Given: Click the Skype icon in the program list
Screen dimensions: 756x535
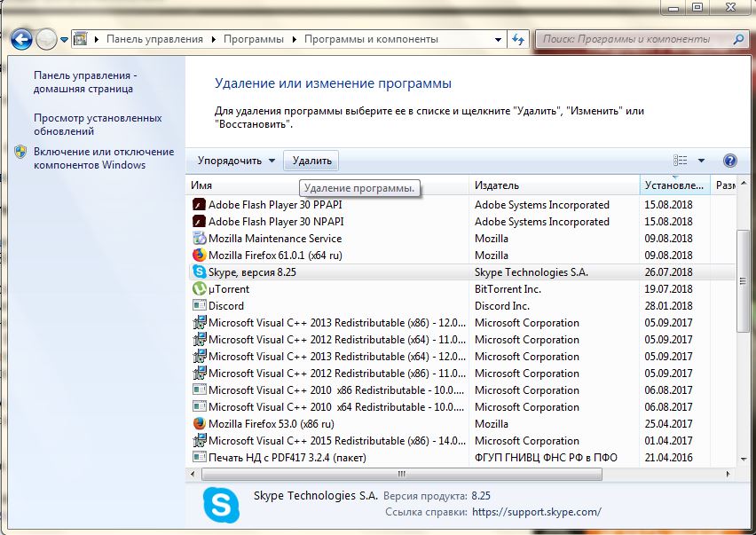Looking at the screenshot, I should [x=199, y=271].
